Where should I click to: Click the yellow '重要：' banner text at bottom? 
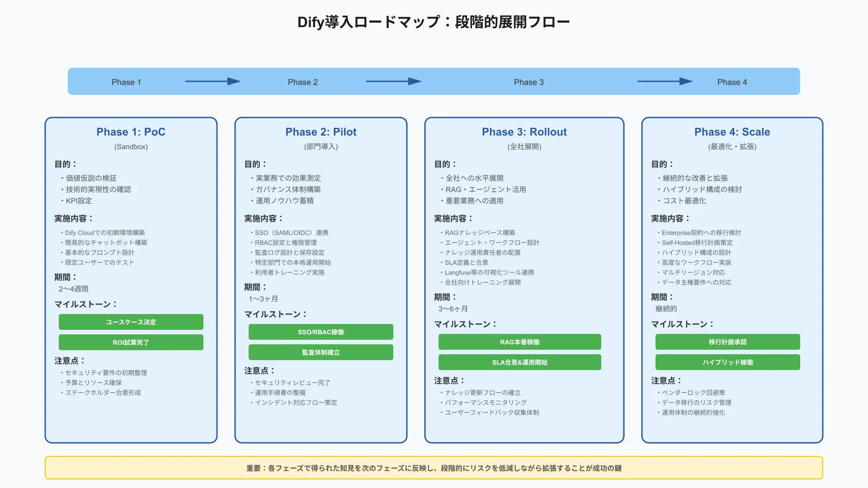point(434,468)
